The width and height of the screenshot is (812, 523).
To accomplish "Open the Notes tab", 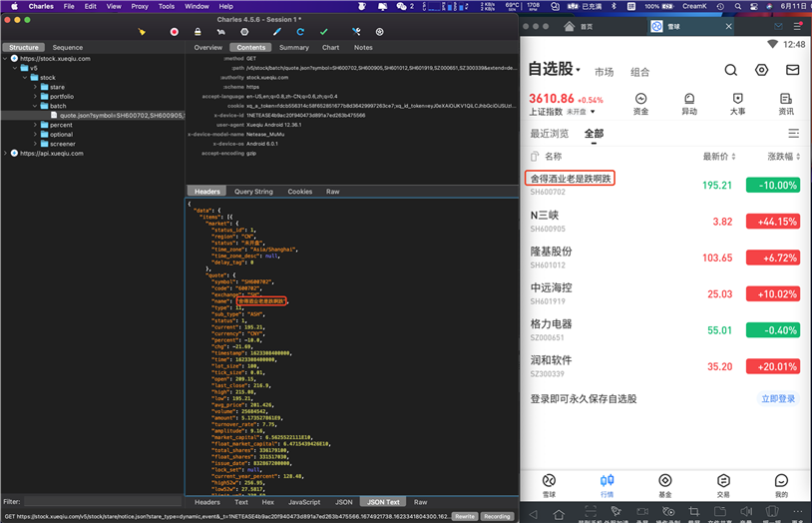I will [363, 47].
